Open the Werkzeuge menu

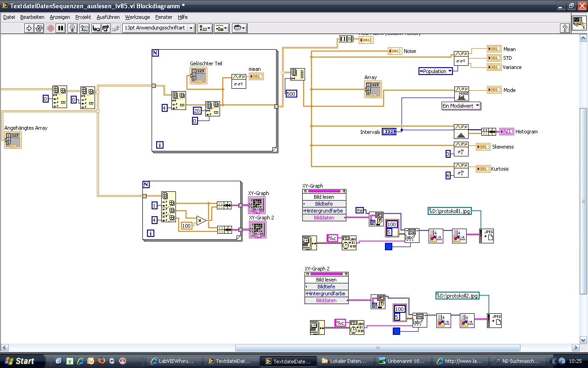click(x=137, y=17)
